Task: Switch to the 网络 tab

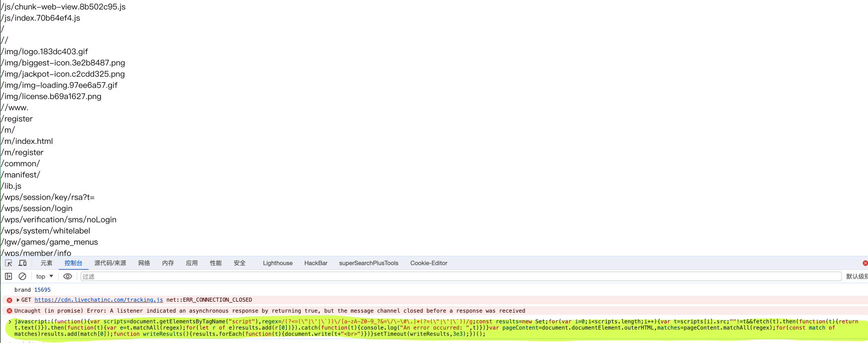Action: 144,263
